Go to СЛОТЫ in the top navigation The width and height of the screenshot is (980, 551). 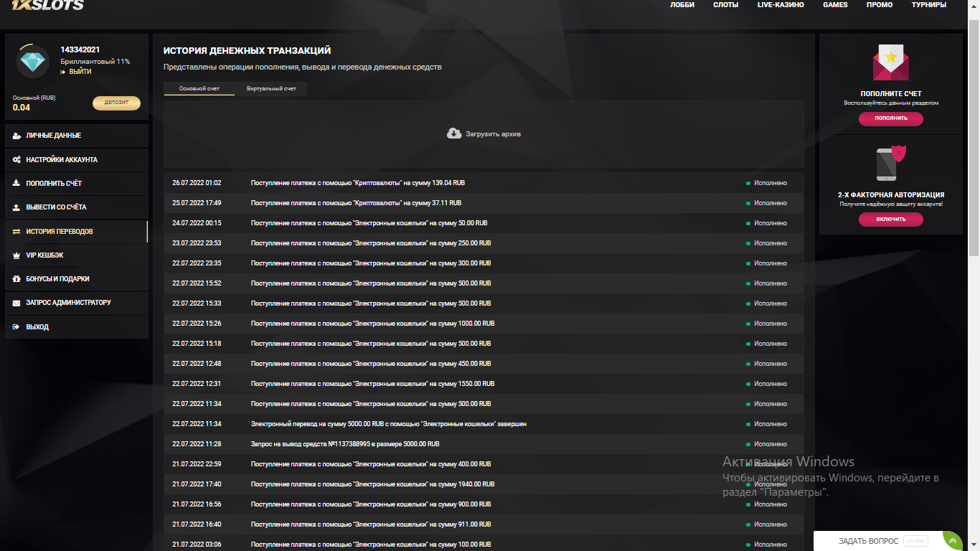pyautogui.click(x=725, y=5)
